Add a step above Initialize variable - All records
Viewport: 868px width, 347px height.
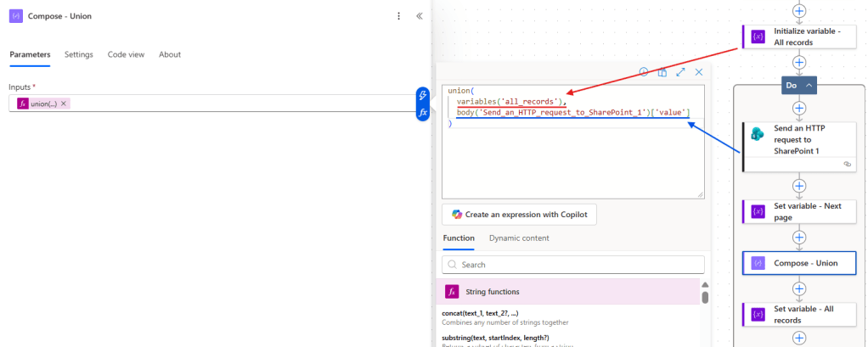click(x=799, y=10)
